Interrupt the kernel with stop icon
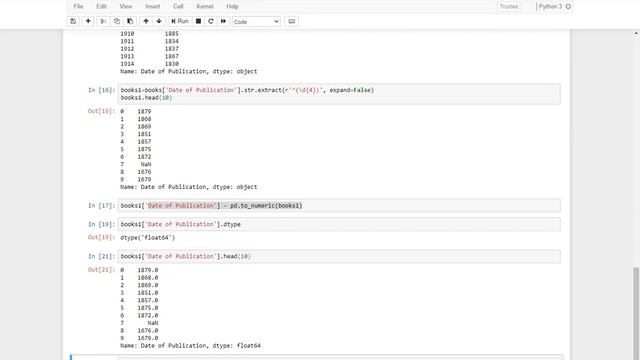Viewport: 640px width, 360px height. click(198, 21)
